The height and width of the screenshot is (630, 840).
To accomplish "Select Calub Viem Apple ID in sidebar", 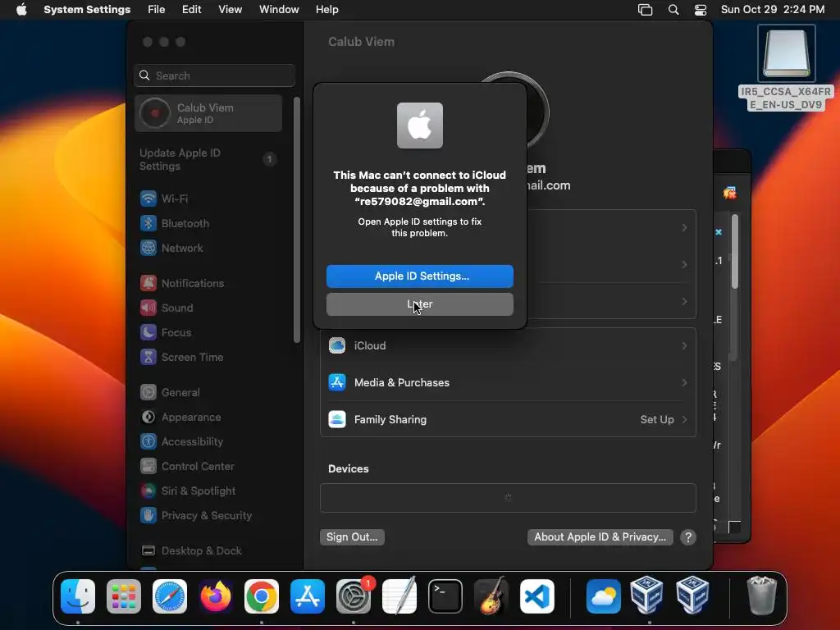I will point(208,113).
